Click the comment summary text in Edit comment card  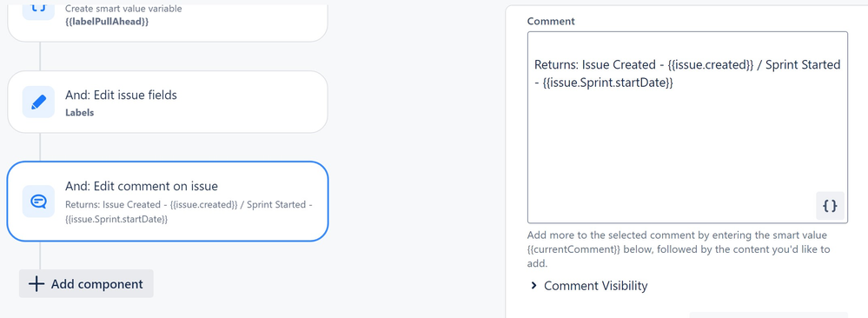tap(189, 212)
